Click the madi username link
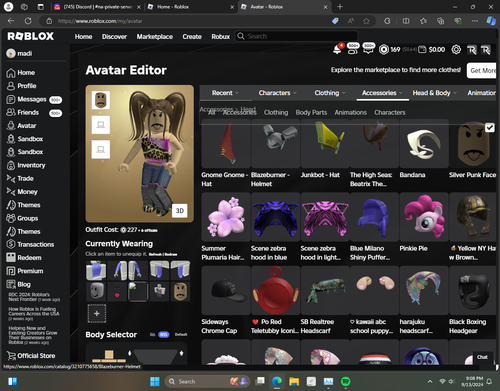The height and width of the screenshot is (391, 500). pos(25,53)
